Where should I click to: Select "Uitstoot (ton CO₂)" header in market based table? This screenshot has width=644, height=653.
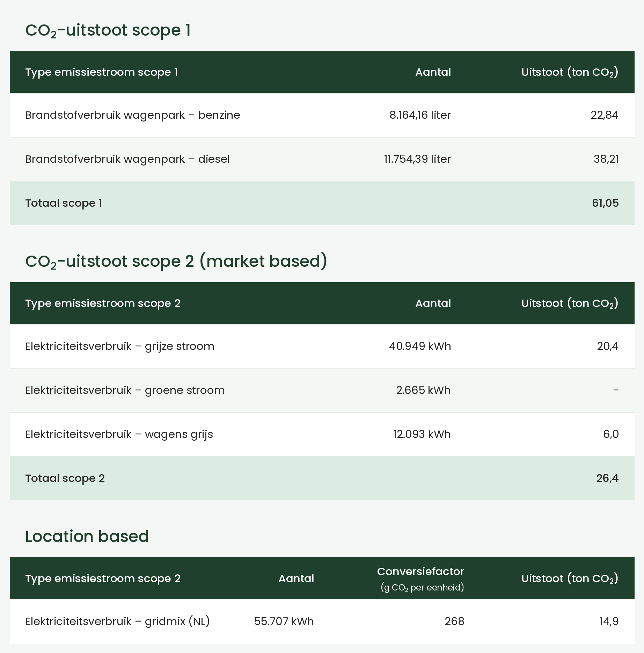coord(570,303)
